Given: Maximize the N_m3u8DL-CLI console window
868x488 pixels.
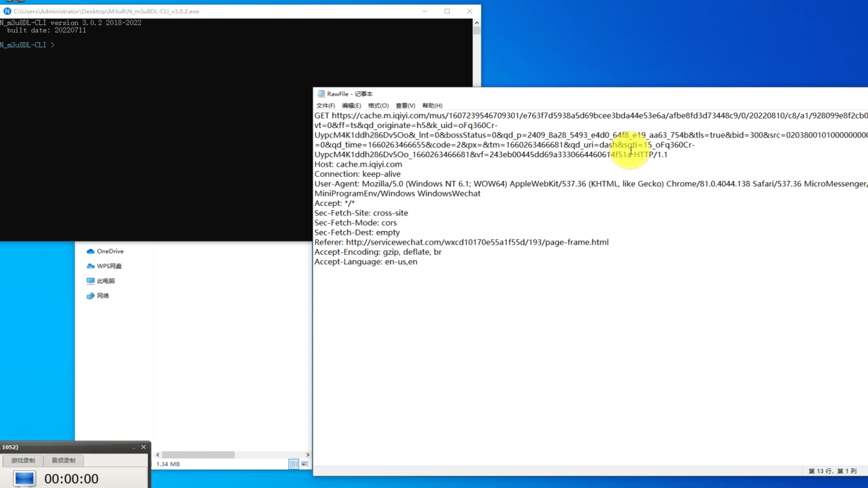Looking at the screenshot, I should coord(447,11).
